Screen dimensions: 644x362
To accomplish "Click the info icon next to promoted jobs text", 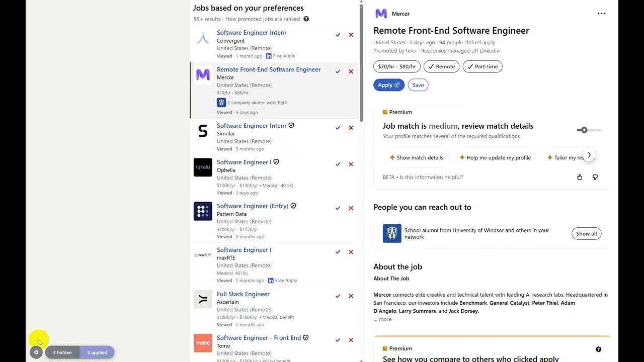I will 306,19.
